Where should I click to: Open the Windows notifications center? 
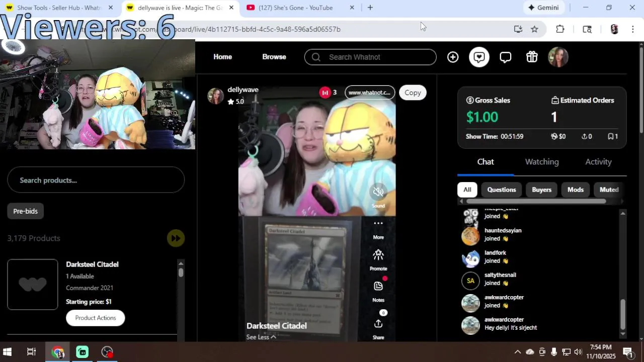(x=628, y=352)
